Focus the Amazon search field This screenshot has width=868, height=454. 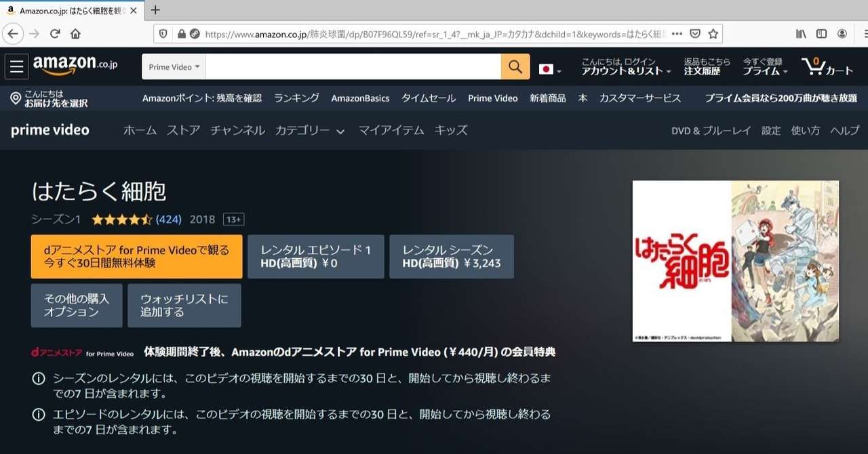click(x=353, y=66)
